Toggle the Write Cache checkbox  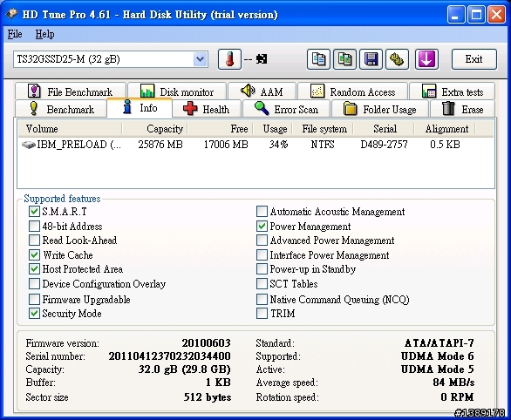34,254
